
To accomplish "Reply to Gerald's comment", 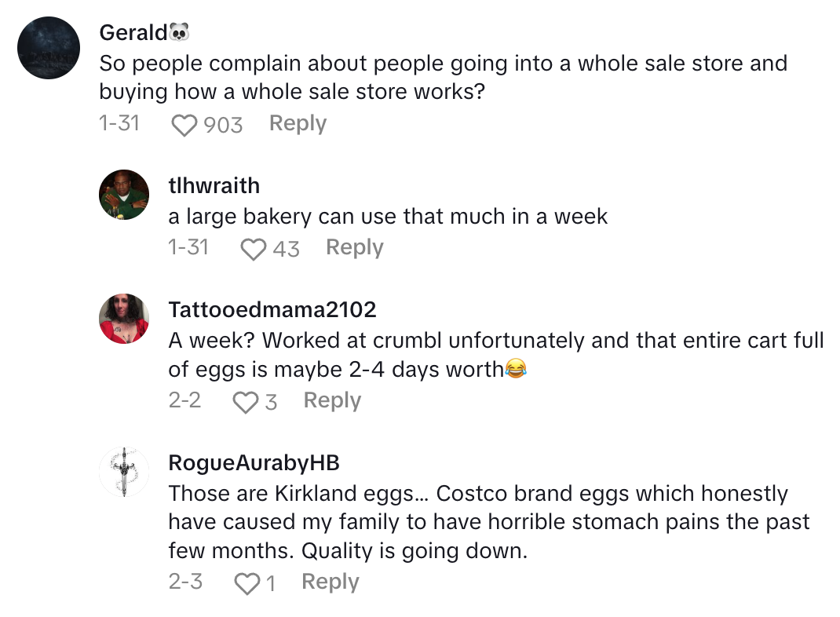I will 298,123.
